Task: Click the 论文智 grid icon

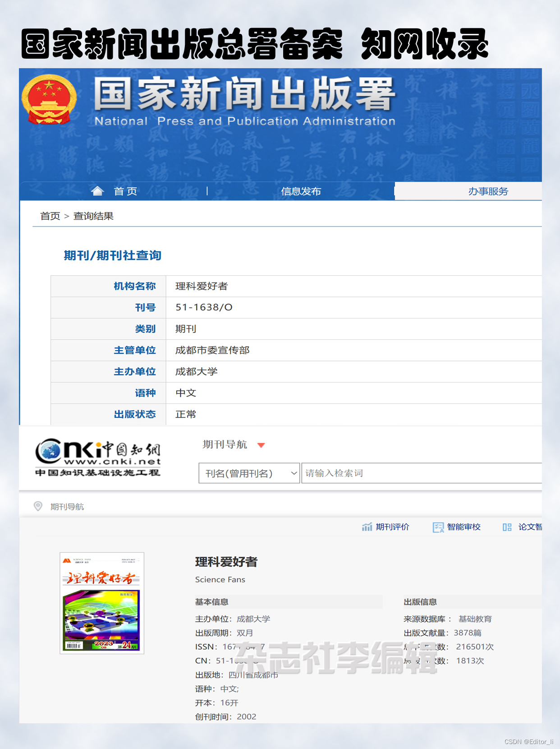Action: 507,527
